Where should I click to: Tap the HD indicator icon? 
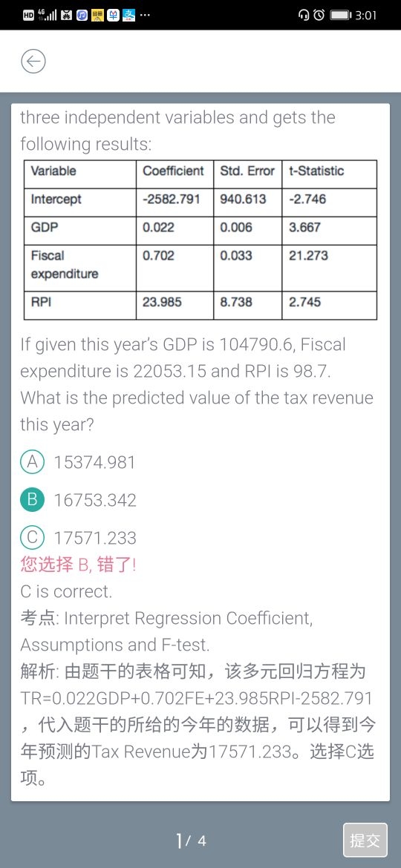coord(29,15)
